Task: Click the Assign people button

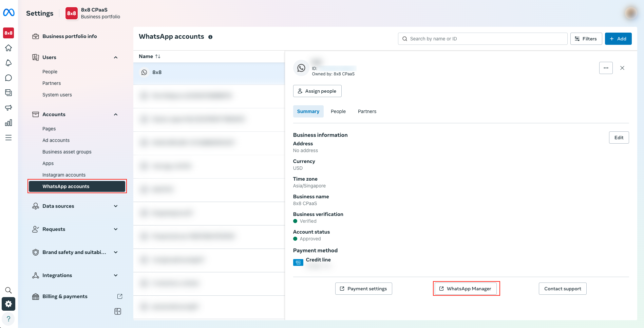Action: coord(317,91)
